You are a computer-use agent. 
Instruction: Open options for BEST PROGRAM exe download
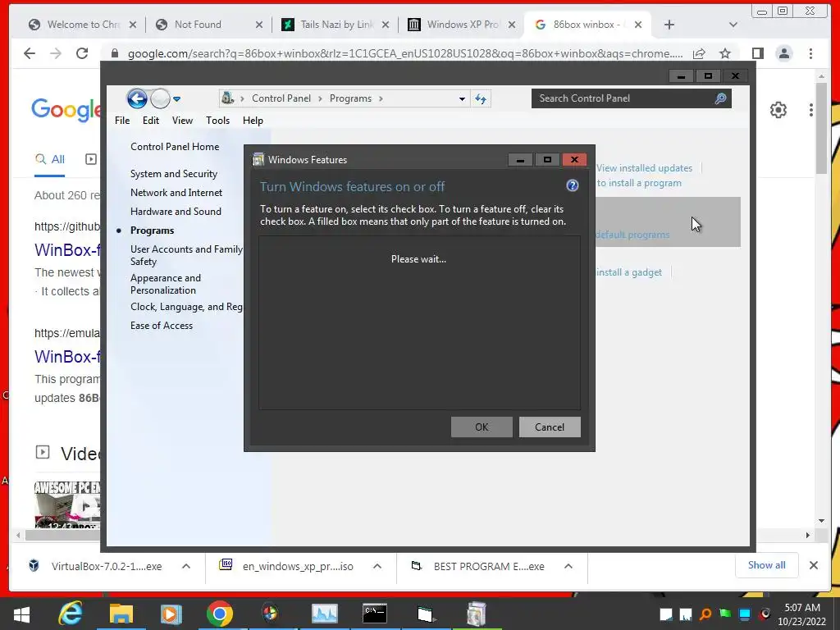tap(568, 566)
